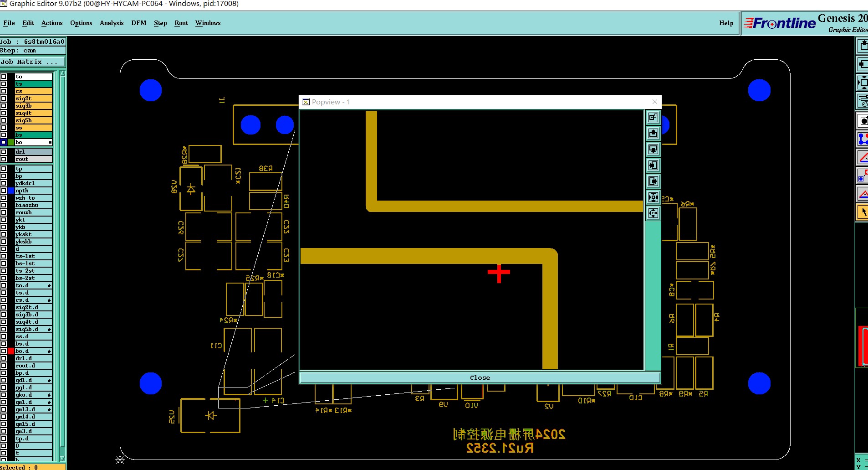
Task: Pan left in the Popview window
Action: coord(653,165)
